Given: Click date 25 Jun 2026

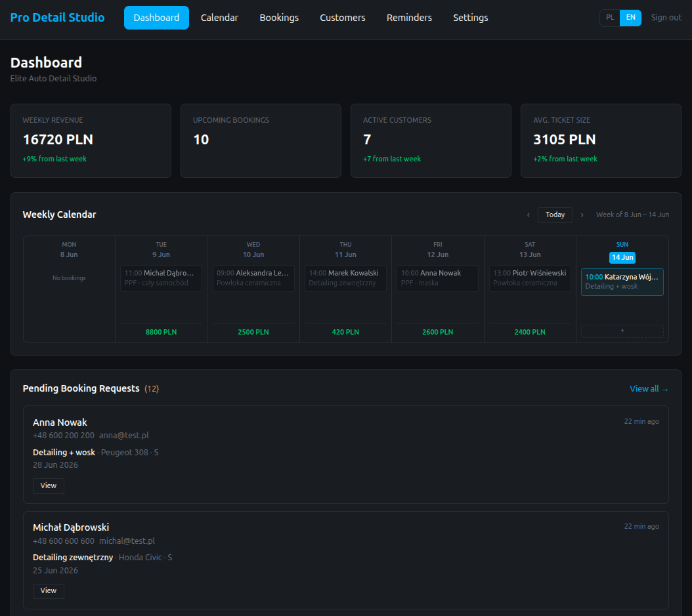Looking at the screenshot, I should (x=55, y=571).
